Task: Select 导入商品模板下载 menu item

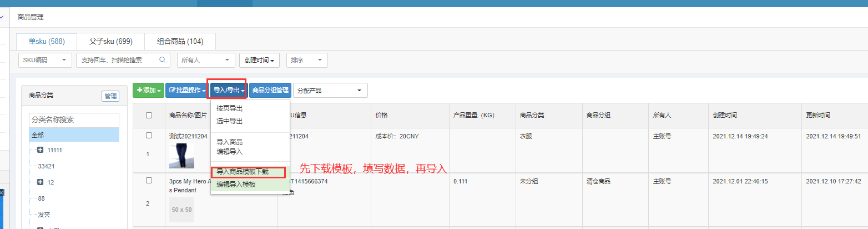Action: tap(246, 172)
